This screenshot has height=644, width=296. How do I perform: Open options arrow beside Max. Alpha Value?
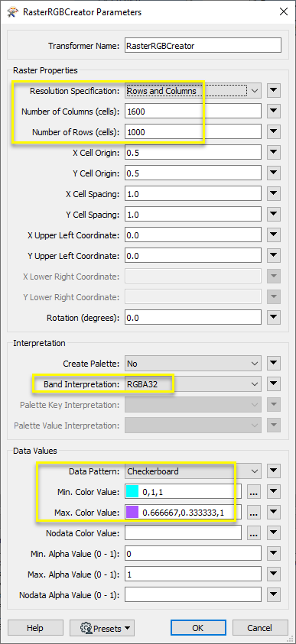[274, 574]
